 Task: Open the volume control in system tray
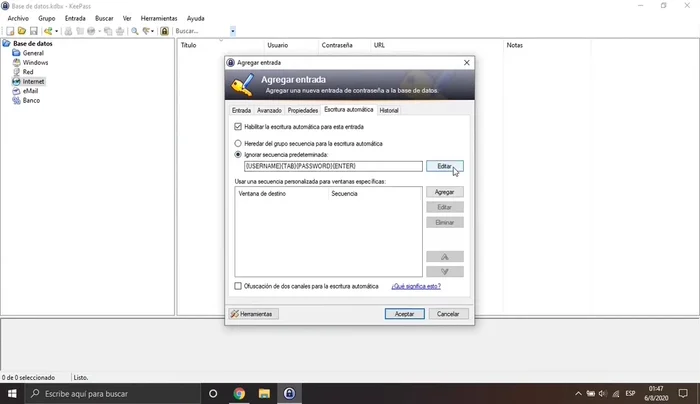[x=603, y=394]
